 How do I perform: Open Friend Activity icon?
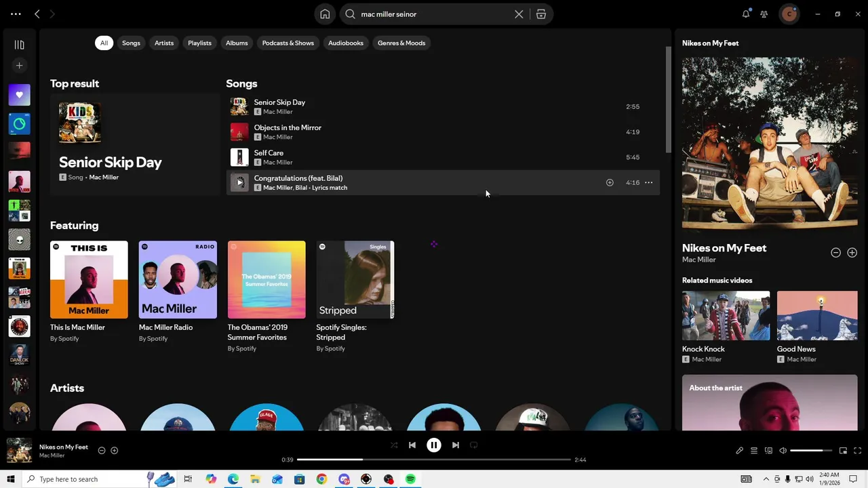(764, 14)
